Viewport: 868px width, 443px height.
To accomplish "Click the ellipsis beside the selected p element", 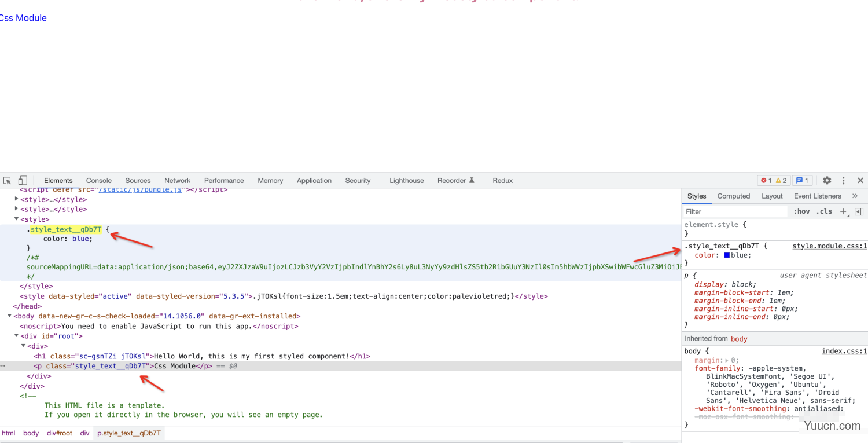I will 3,367.
